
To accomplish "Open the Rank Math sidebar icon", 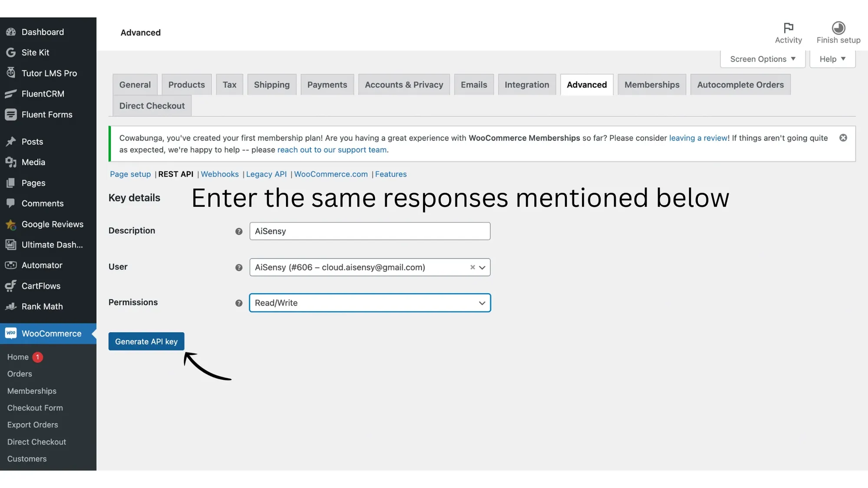I will point(11,306).
